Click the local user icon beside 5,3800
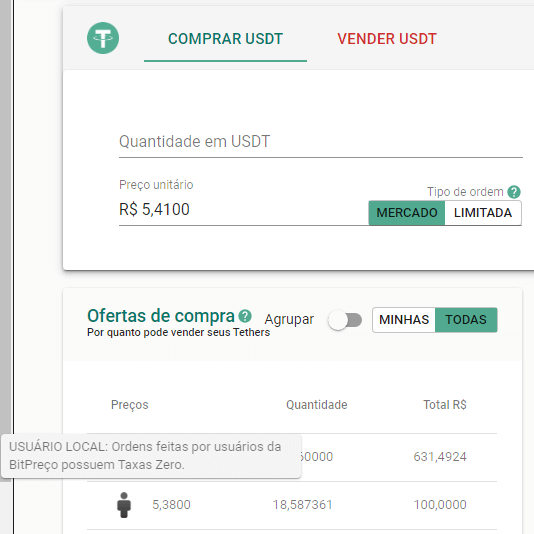 point(124,505)
